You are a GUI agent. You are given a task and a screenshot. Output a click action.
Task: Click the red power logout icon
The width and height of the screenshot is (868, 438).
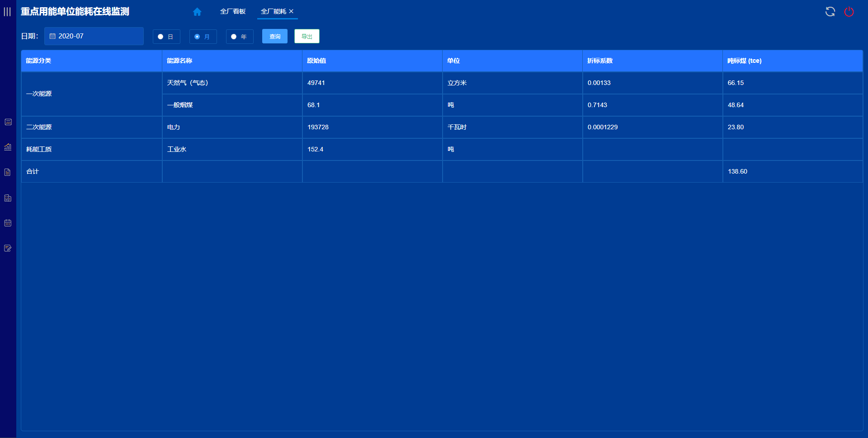[x=849, y=12]
